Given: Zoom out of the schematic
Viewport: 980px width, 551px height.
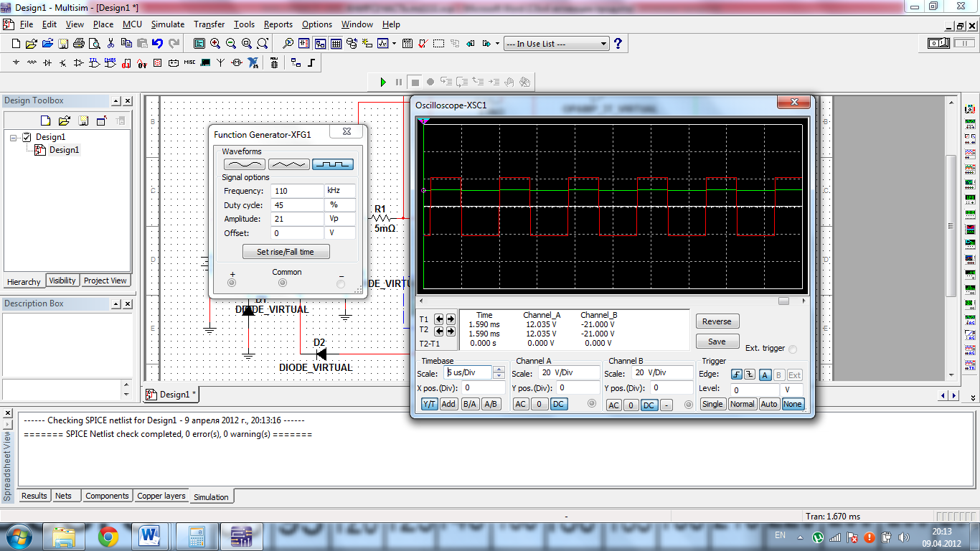Looking at the screenshot, I should click(x=231, y=43).
